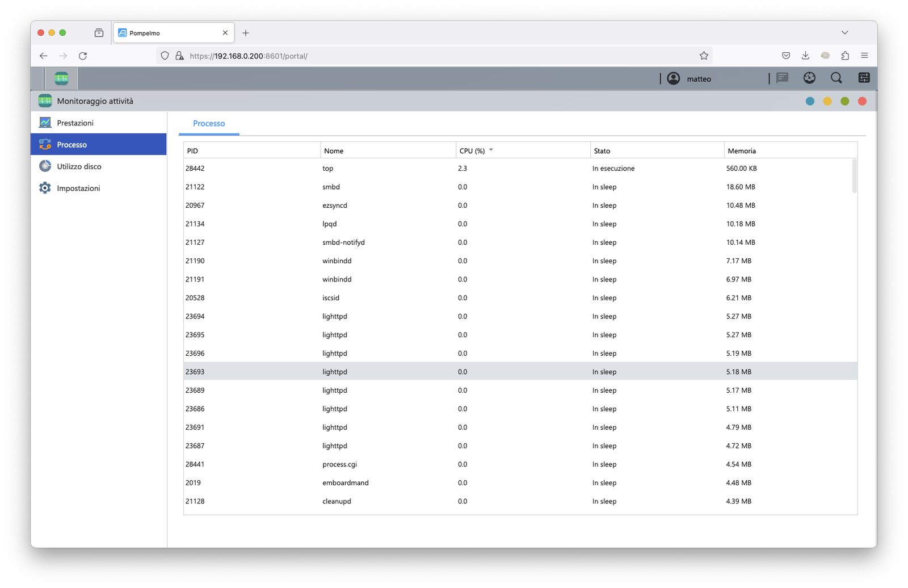Click PID 23689 in the table
Viewport: 908px width, 588px height.
tap(195, 390)
